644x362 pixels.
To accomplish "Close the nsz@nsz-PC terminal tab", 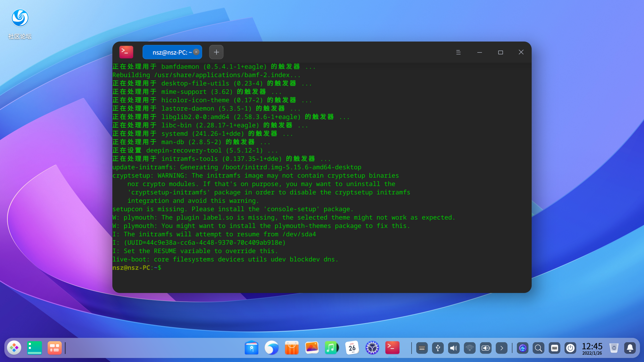I will pyautogui.click(x=196, y=52).
